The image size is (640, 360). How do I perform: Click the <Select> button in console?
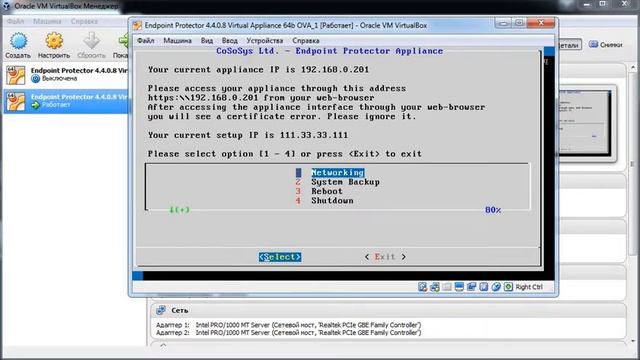pyautogui.click(x=280, y=257)
